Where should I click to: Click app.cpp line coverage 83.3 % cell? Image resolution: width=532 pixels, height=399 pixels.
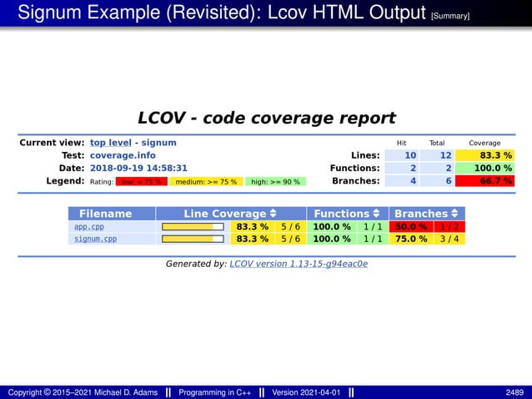pos(253,226)
